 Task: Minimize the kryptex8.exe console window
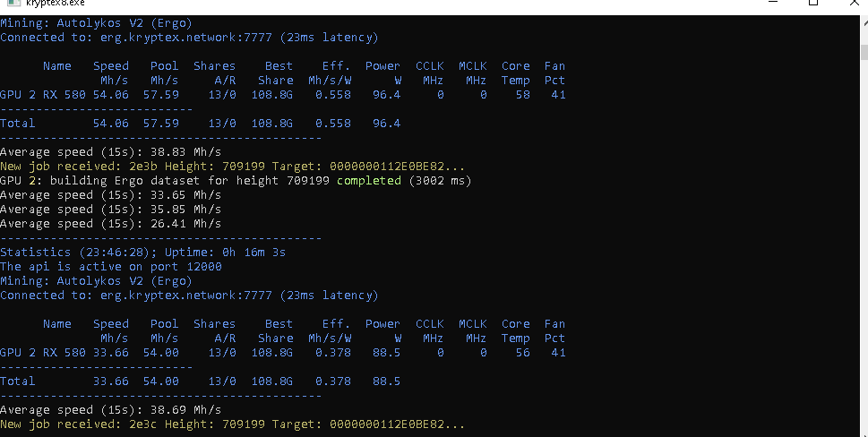(773, 2)
